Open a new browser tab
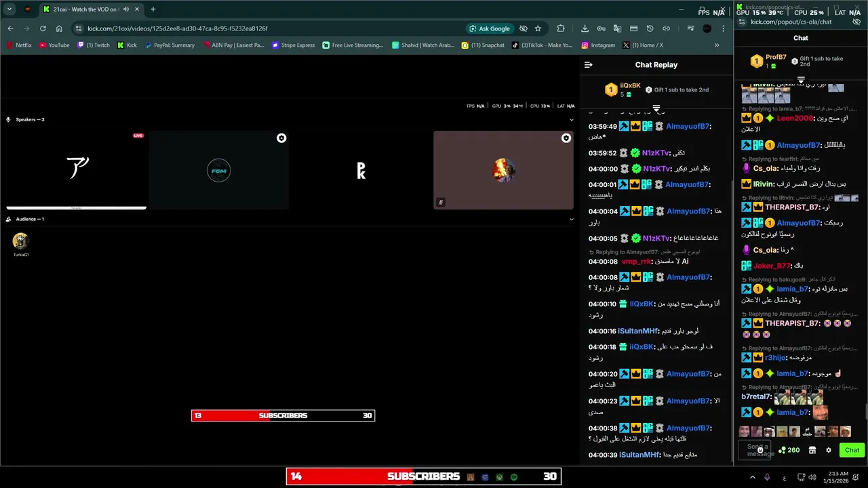 153,9
